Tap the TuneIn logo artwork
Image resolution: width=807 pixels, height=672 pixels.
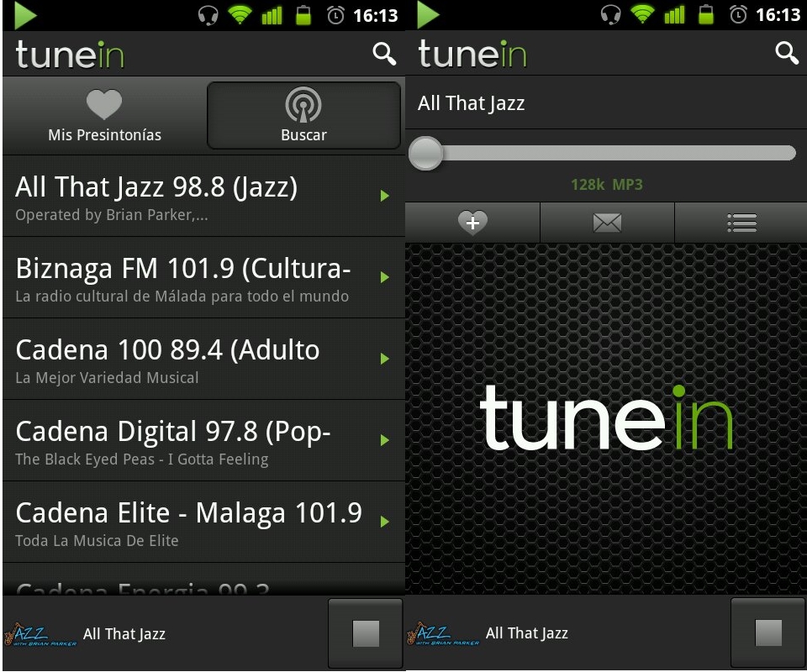click(x=605, y=420)
